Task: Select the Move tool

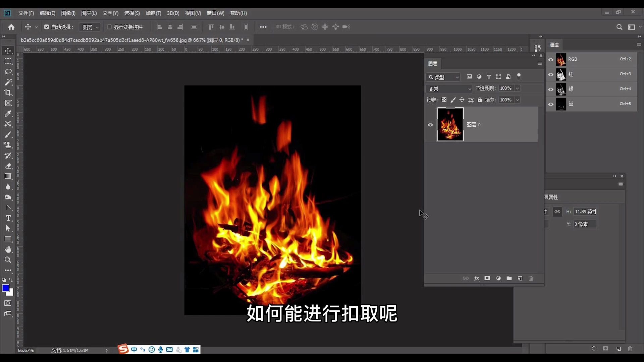Action: coord(8,51)
